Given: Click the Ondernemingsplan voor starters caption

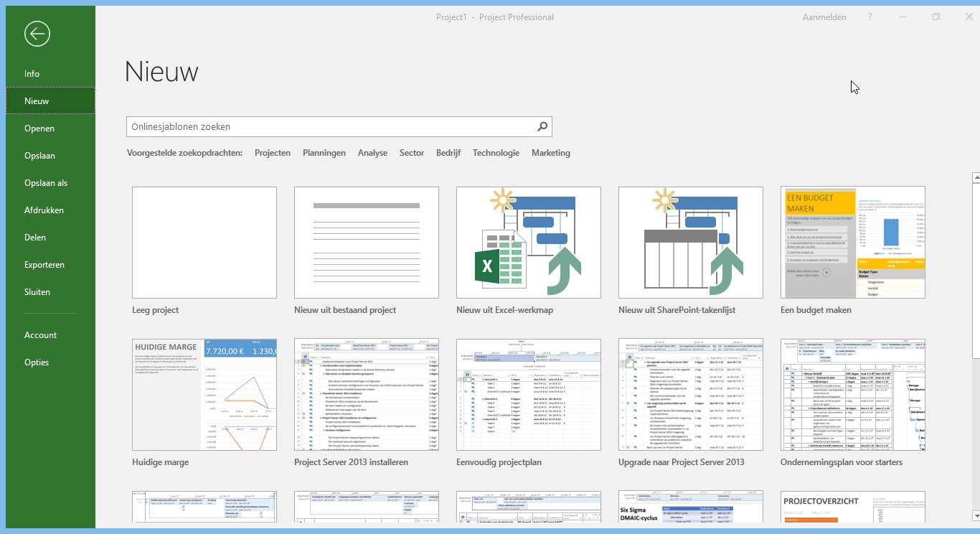Looking at the screenshot, I should pos(842,462).
